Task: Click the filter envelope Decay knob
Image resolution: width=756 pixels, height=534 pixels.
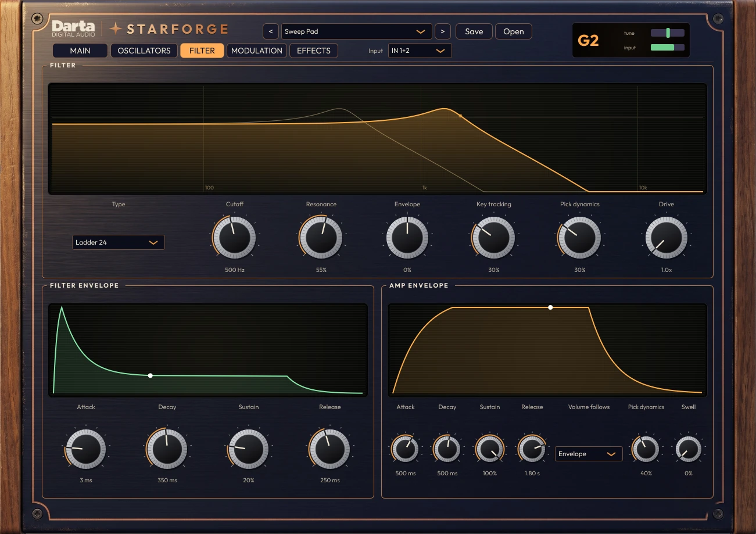Action: (x=167, y=449)
